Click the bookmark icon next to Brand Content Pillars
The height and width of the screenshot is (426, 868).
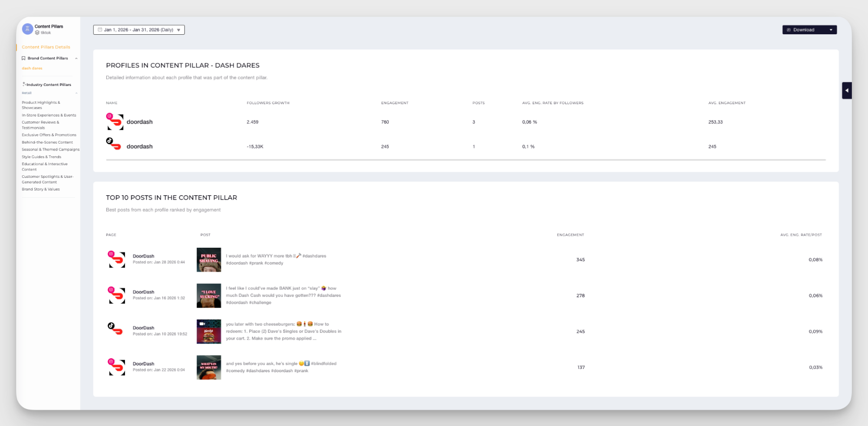[24, 58]
